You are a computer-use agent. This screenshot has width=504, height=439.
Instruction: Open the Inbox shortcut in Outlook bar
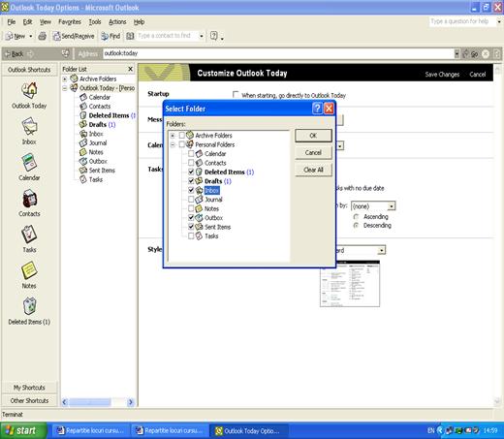coord(29,127)
